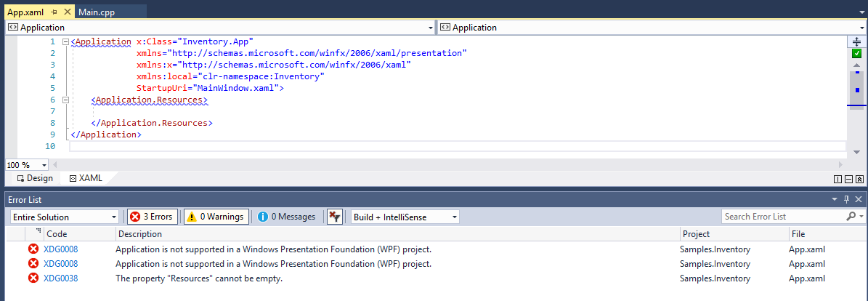
Task: Switch to the Design view tab
Action: [x=35, y=179]
